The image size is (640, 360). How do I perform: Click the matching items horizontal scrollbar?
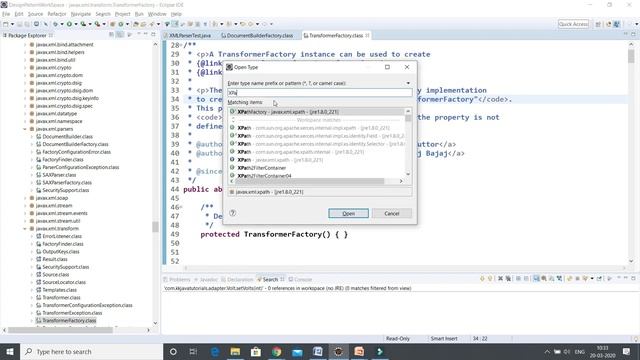[x=309, y=181]
